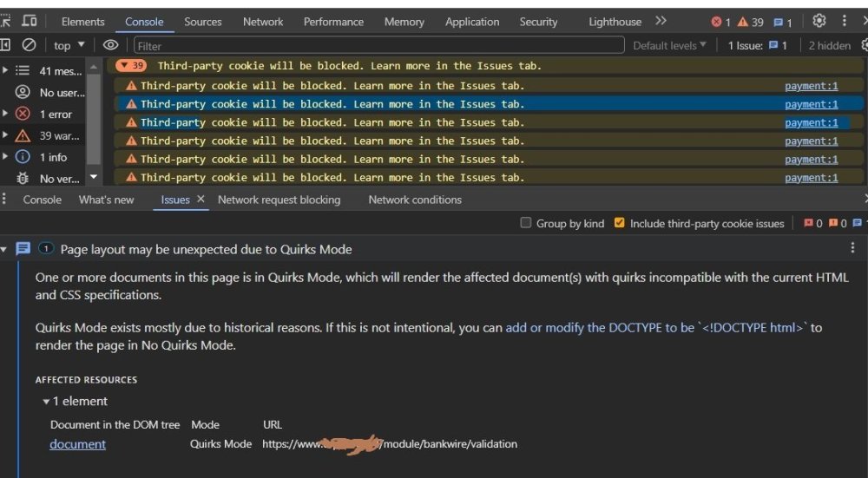Toggle the device toolbar icon
The width and height of the screenshot is (868, 478).
(29, 21)
